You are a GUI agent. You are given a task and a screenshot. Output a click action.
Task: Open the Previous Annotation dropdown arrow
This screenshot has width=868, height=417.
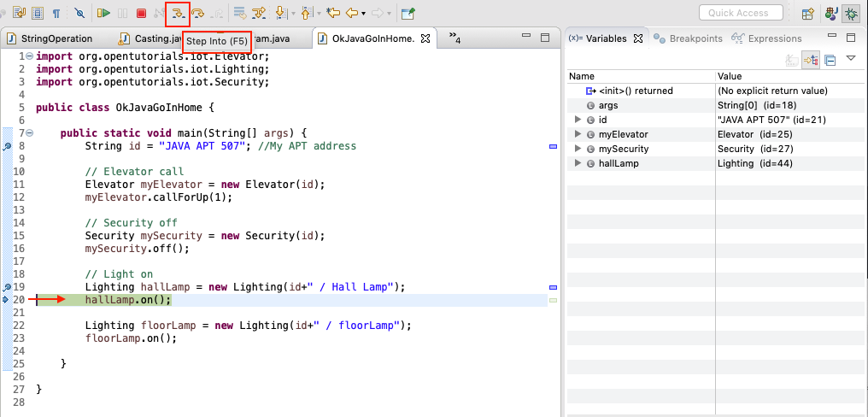[x=320, y=14]
